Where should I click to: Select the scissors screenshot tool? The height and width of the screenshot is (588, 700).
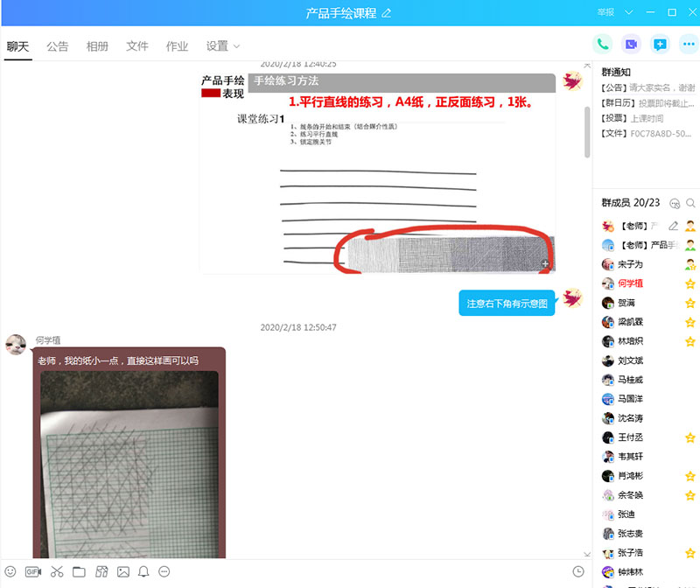click(x=57, y=571)
